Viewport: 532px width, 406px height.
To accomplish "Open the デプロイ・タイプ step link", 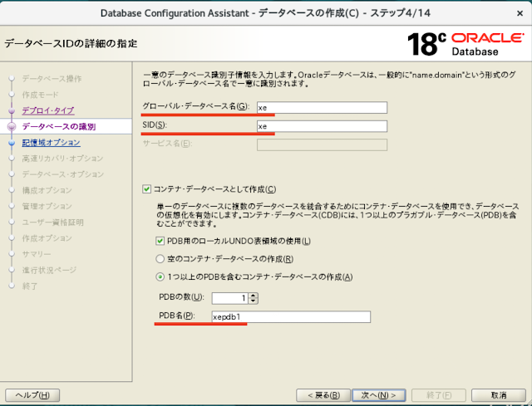I will click(x=48, y=110).
